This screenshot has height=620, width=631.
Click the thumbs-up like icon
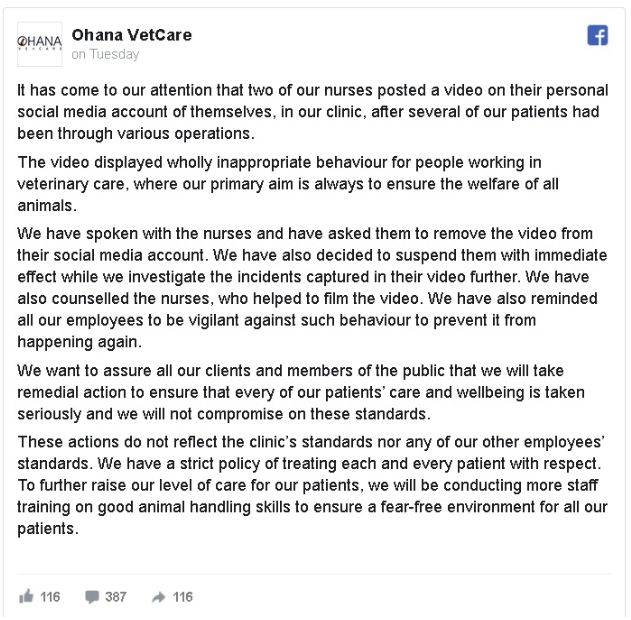26,597
